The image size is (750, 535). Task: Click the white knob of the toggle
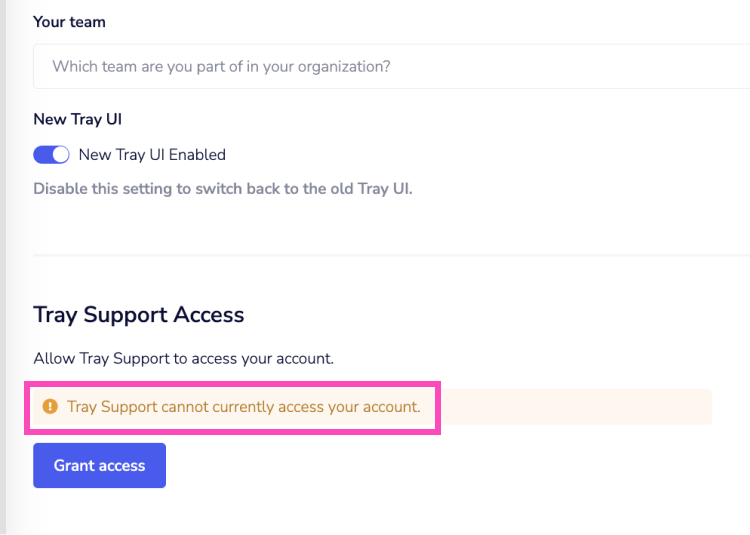(60, 155)
